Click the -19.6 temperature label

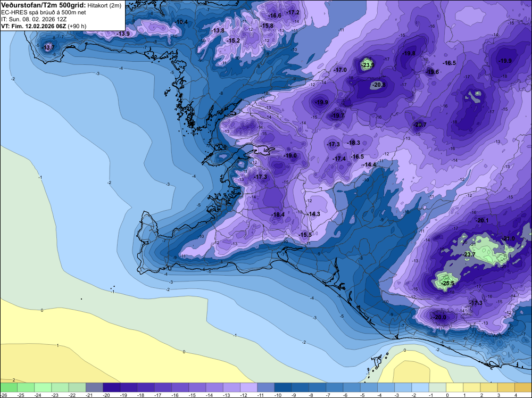(432, 72)
